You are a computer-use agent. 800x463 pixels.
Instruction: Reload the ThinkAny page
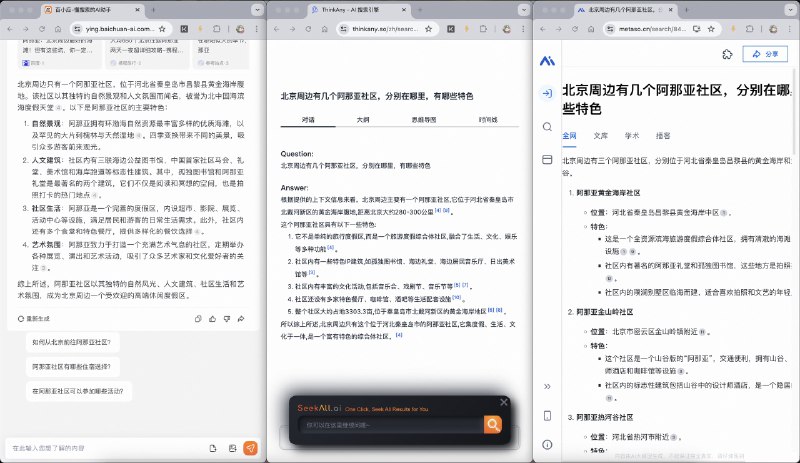[308, 29]
